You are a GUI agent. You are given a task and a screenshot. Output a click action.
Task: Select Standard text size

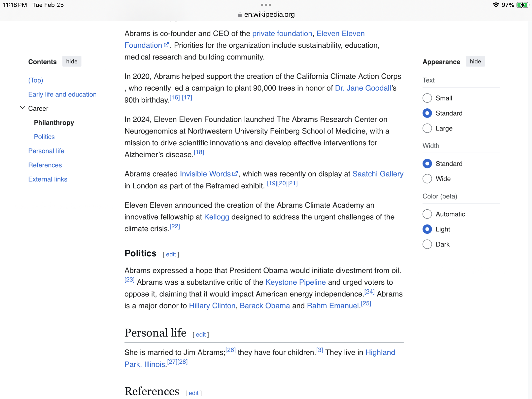(427, 113)
